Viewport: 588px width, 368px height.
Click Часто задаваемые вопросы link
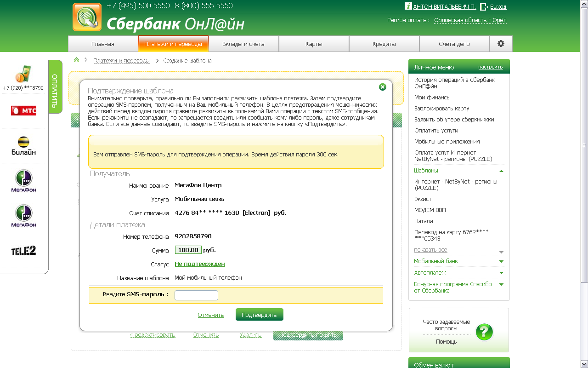click(447, 325)
